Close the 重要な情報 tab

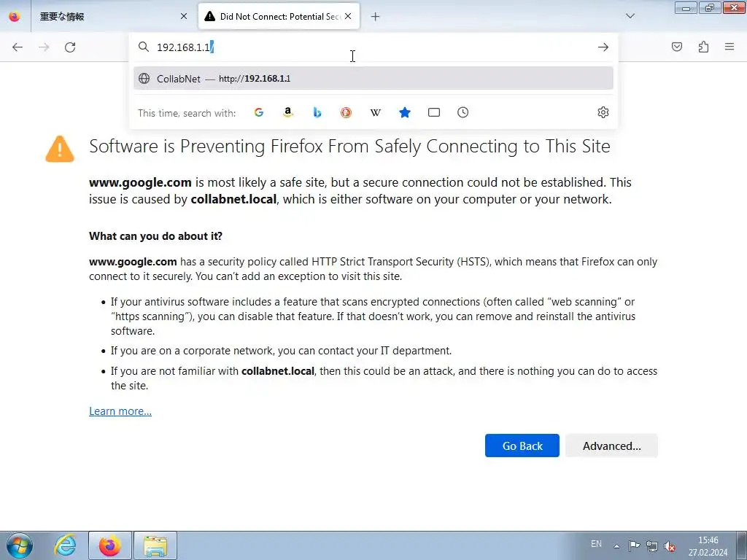point(184,17)
